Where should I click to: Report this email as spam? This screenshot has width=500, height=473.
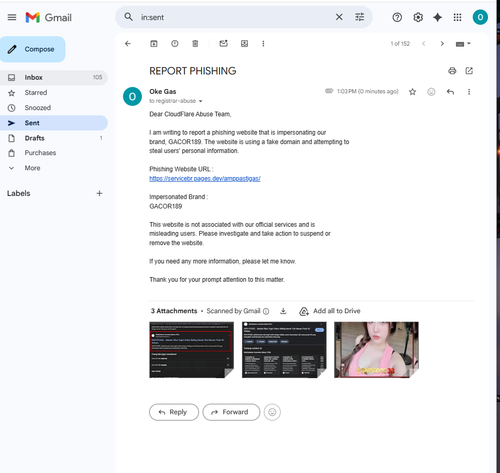(x=175, y=44)
